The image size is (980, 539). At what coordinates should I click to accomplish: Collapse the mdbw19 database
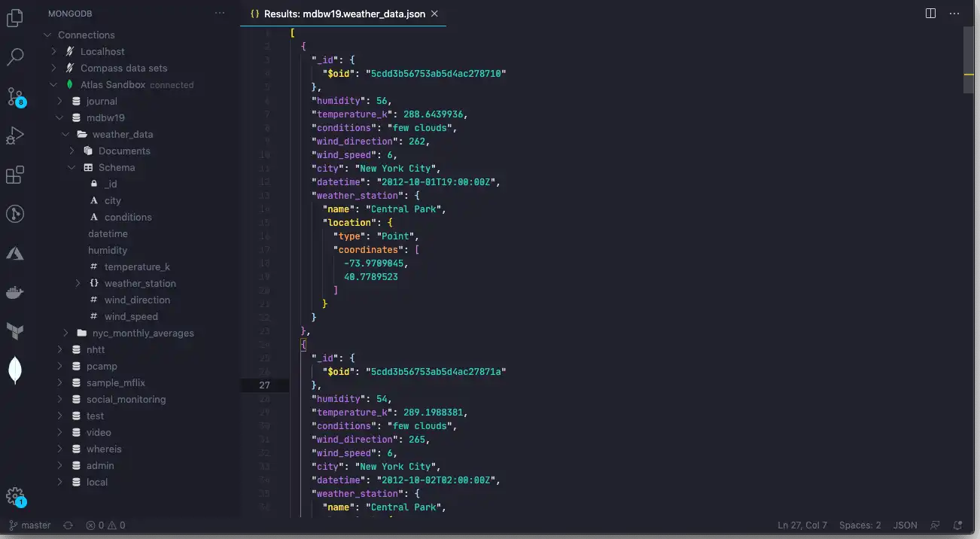pos(60,117)
